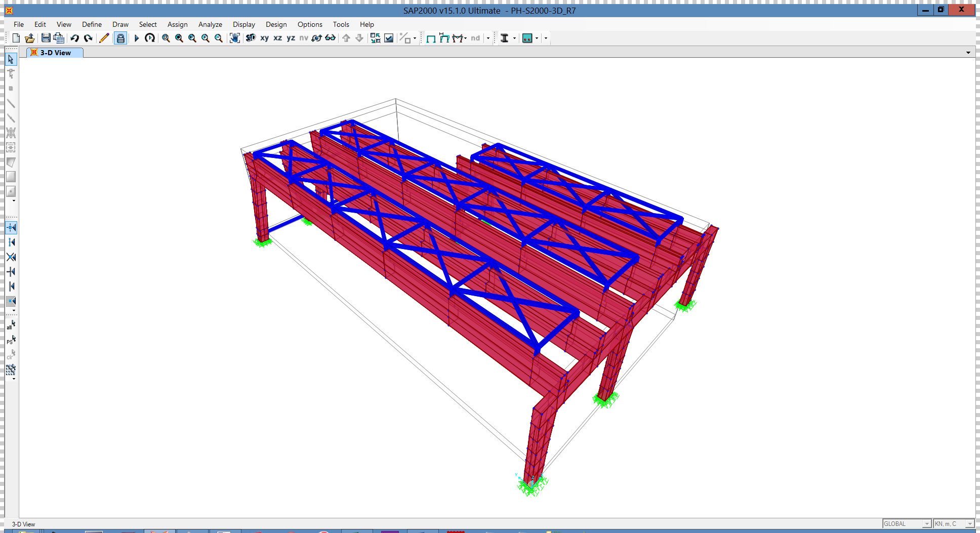
Task: Toggle Snap to Points and Grid Intersections
Action: [11, 228]
